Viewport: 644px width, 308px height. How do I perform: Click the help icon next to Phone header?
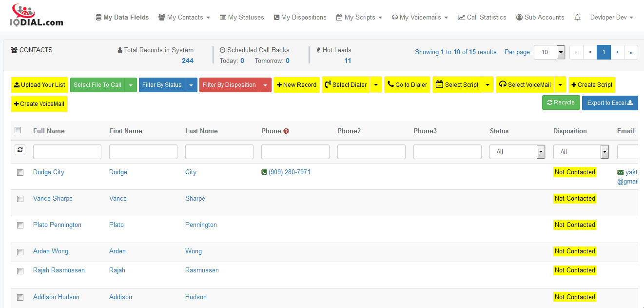(286, 131)
